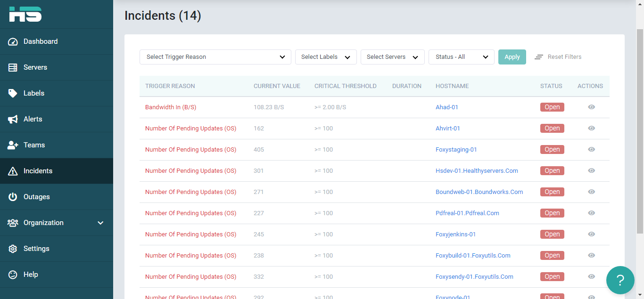Click the Open status badge for Foxyjenkins-01
Viewport: 644px width, 299px height.
[552, 234]
